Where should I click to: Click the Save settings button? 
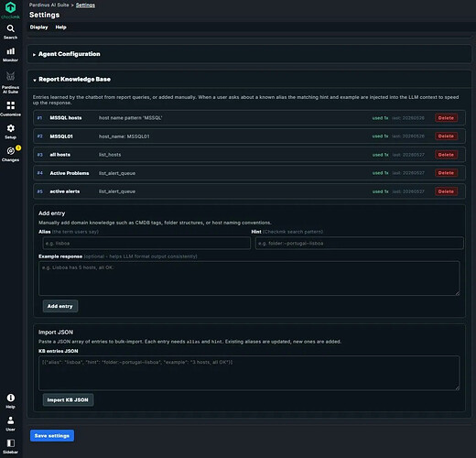click(52, 435)
